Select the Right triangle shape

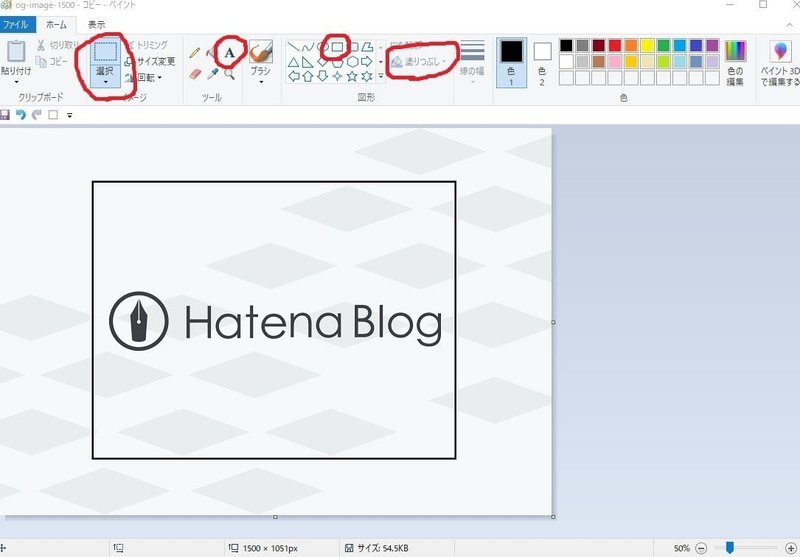coord(308,62)
